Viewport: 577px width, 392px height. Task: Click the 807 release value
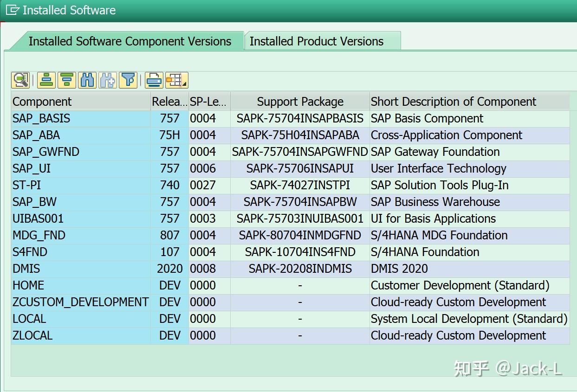(x=169, y=235)
